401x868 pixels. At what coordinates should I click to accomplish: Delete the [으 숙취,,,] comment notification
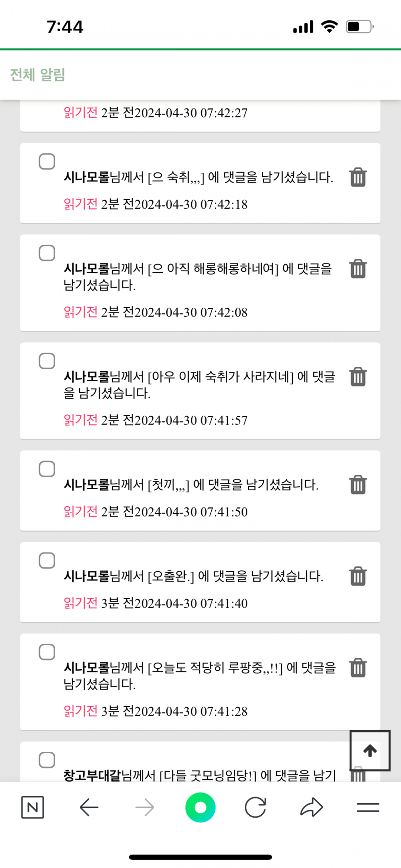[358, 177]
